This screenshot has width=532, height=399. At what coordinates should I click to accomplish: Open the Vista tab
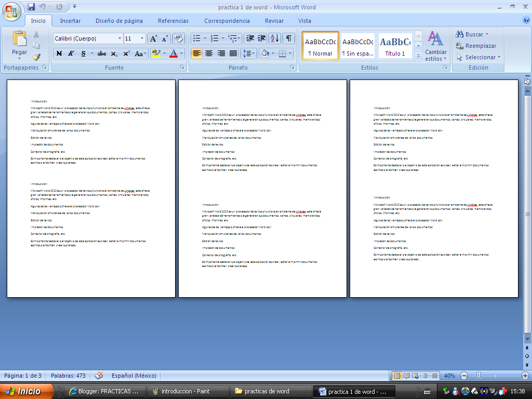tap(304, 21)
